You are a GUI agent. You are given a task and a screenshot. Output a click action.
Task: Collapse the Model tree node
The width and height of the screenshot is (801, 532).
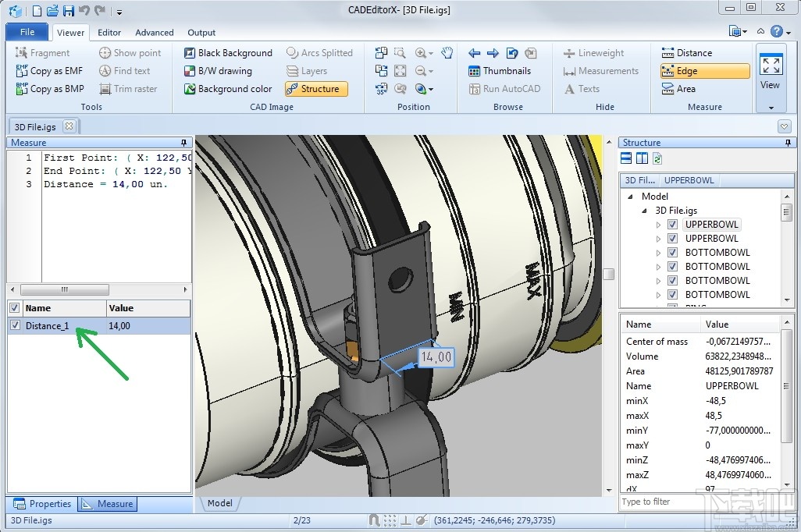pyautogui.click(x=631, y=197)
